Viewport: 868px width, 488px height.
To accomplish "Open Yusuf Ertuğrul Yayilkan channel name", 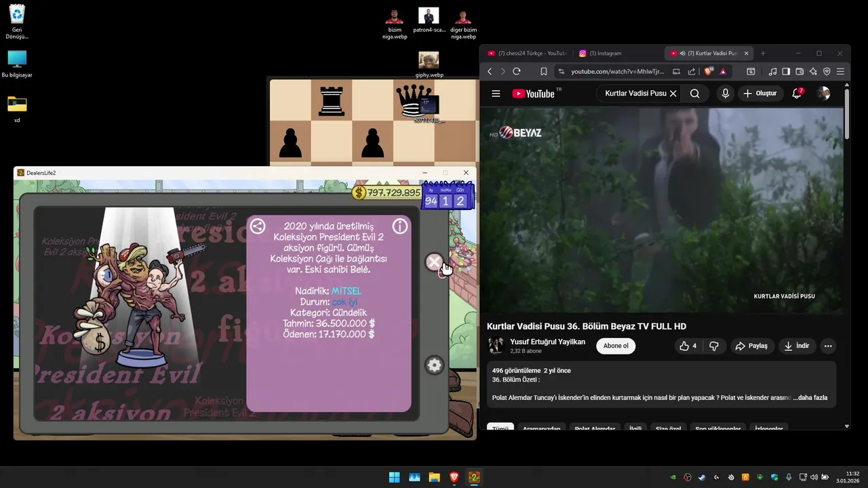I will [547, 342].
